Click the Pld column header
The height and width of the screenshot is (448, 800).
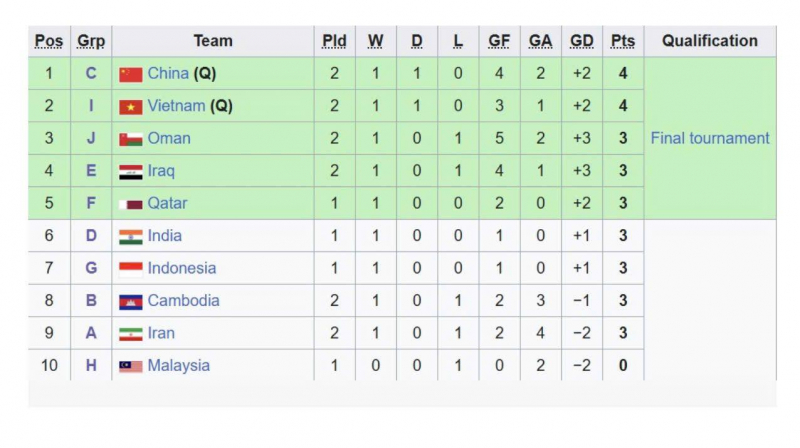coord(334,41)
